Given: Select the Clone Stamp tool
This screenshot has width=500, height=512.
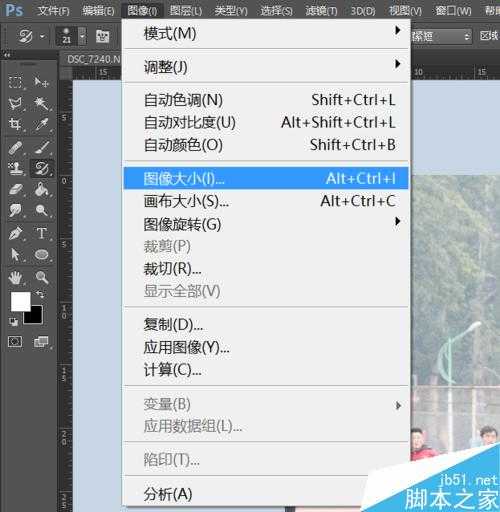Looking at the screenshot, I should (x=15, y=168).
